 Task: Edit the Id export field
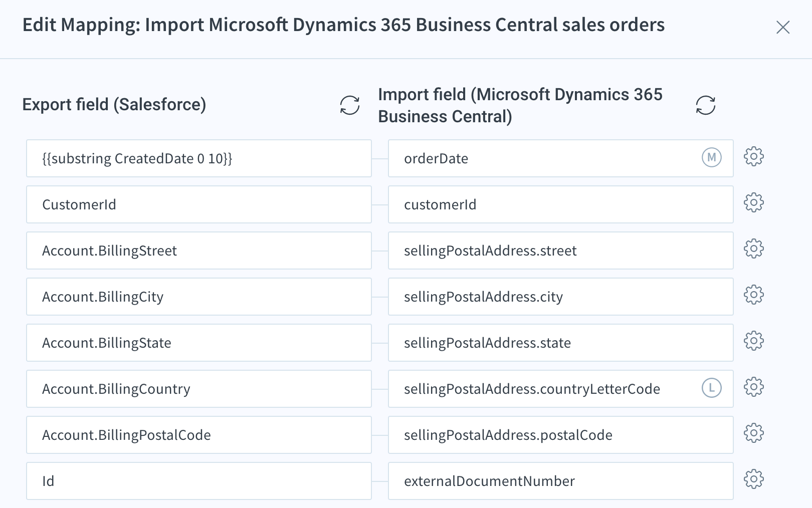[x=199, y=481]
